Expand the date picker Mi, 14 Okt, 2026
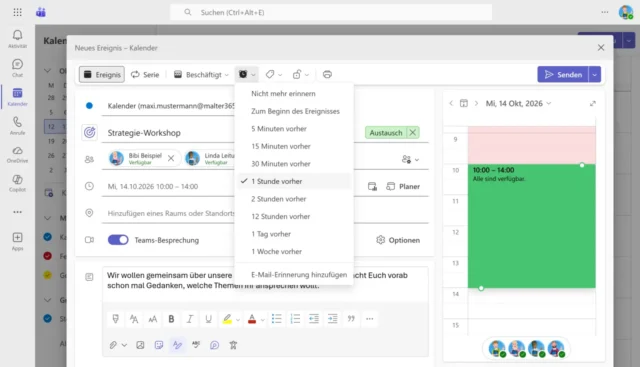This screenshot has width=640, height=367. point(518,104)
